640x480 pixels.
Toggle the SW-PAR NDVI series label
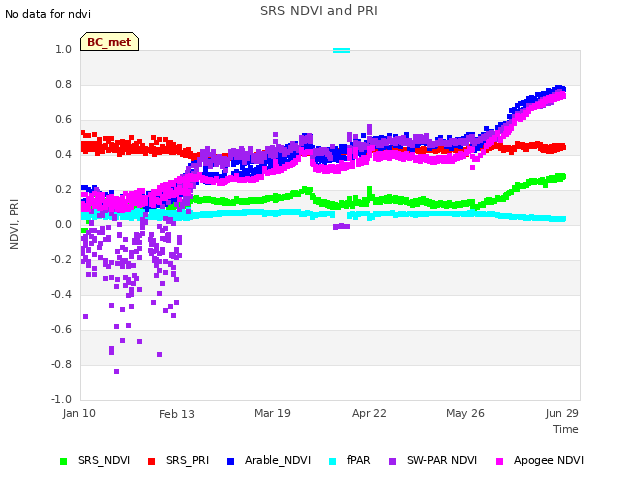(x=442, y=460)
